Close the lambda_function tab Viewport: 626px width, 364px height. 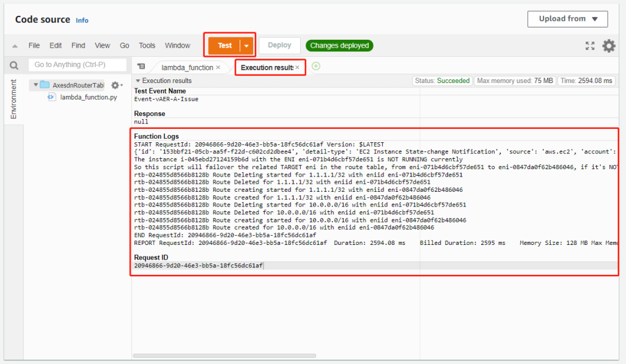(218, 68)
